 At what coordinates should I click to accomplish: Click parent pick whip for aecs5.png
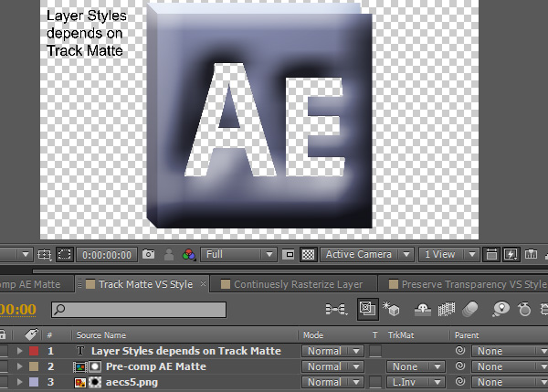click(460, 382)
